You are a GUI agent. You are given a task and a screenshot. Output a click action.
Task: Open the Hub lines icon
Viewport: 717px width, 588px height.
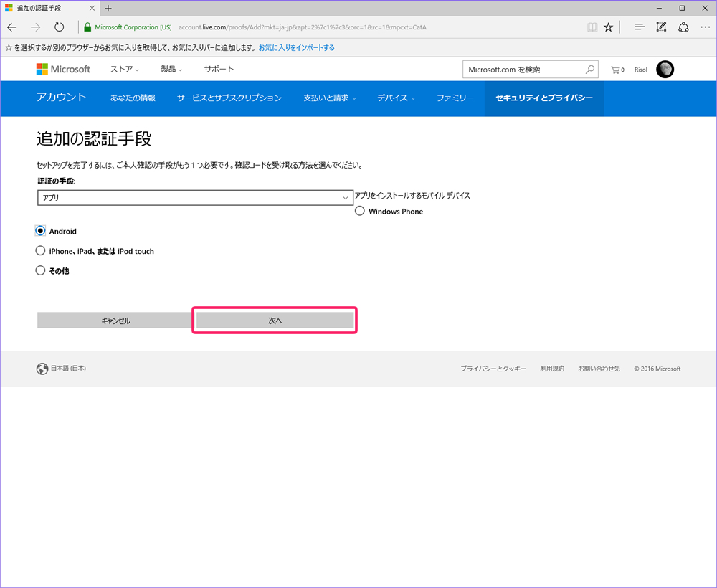[x=640, y=27]
